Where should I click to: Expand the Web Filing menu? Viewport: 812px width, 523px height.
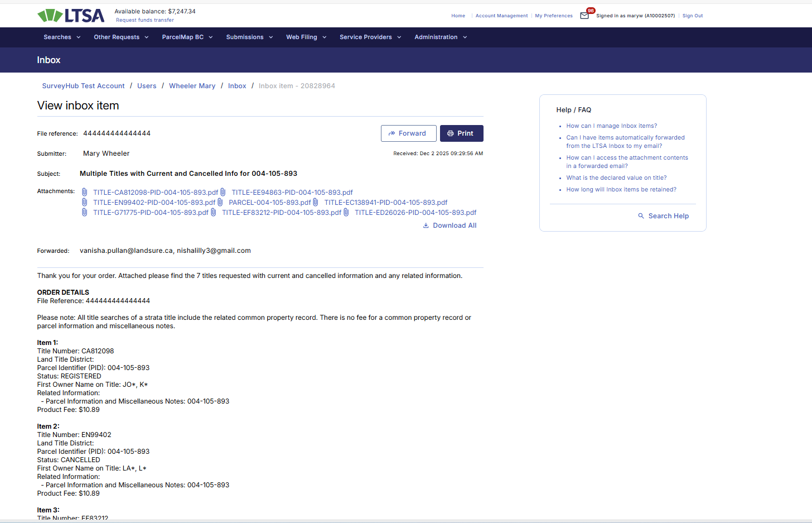coord(306,37)
